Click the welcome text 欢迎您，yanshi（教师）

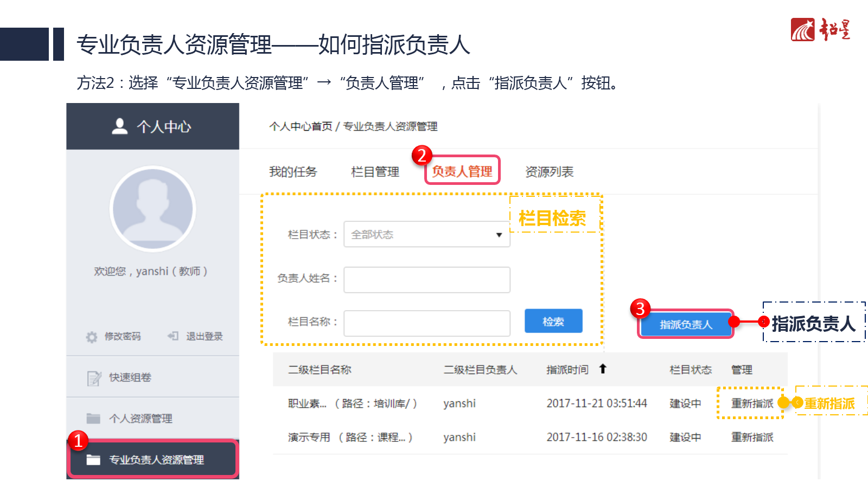[151, 271]
